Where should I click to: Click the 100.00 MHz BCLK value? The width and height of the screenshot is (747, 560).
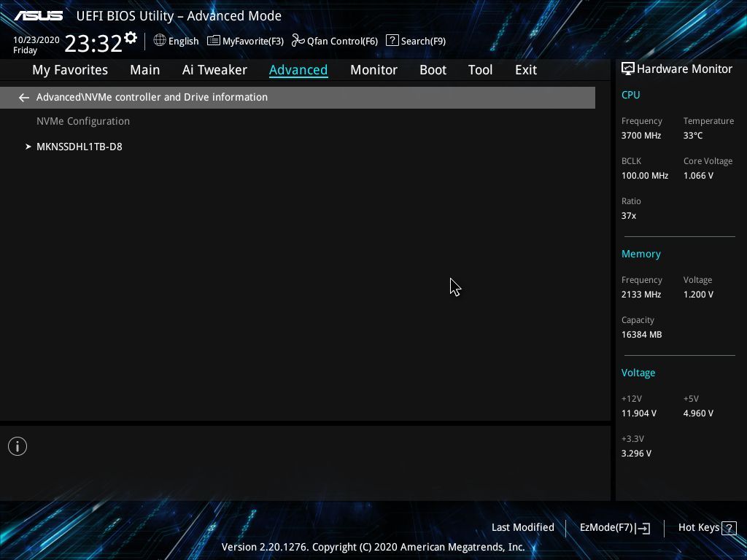point(645,176)
